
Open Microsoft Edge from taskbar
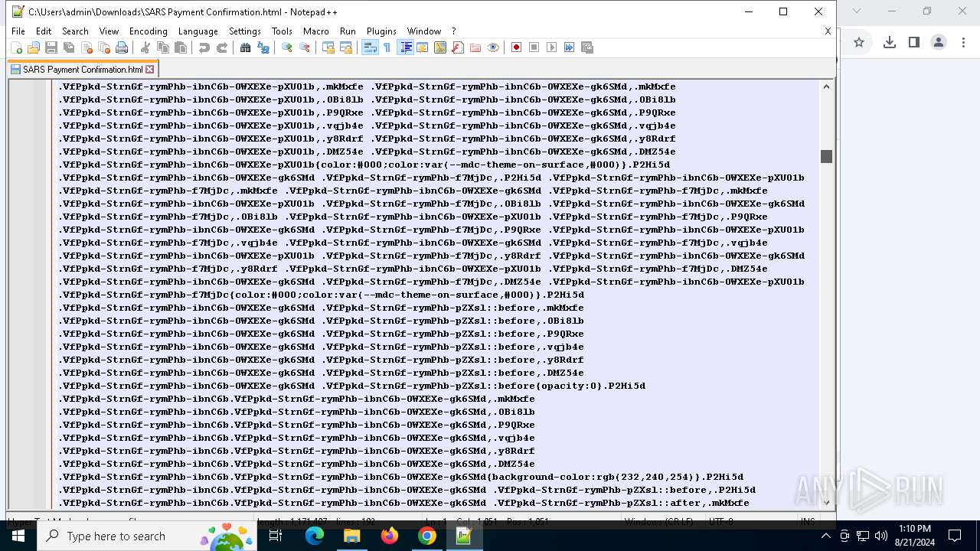[315, 536]
